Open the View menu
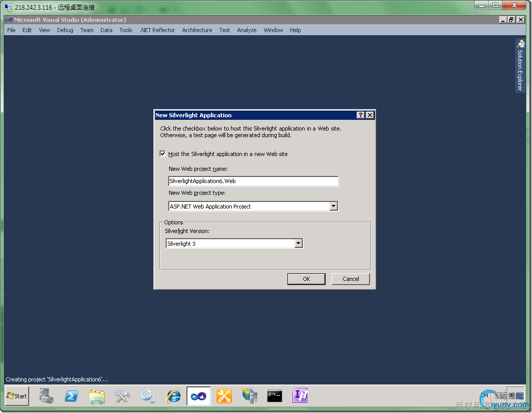 [44, 30]
